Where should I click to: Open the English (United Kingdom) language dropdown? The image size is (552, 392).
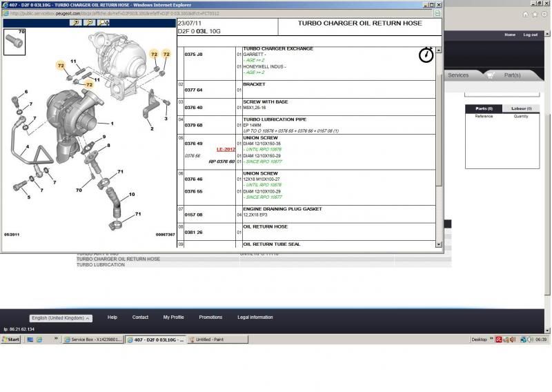click(x=61, y=318)
